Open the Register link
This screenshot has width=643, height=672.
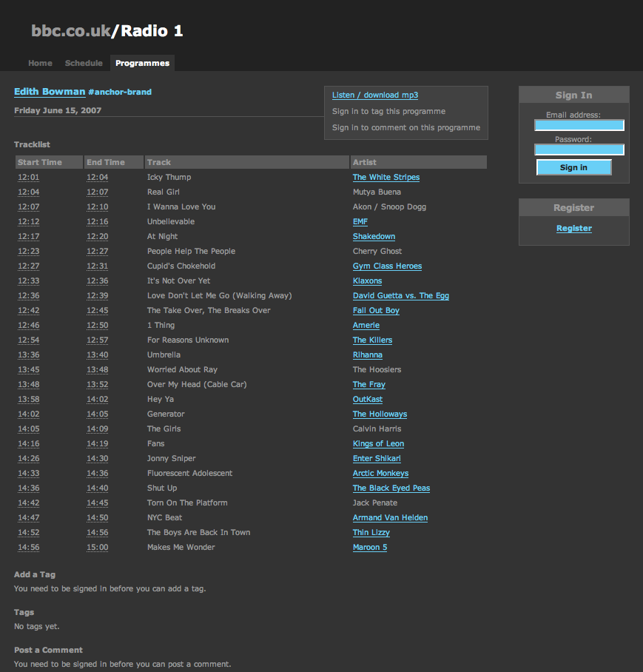573,228
